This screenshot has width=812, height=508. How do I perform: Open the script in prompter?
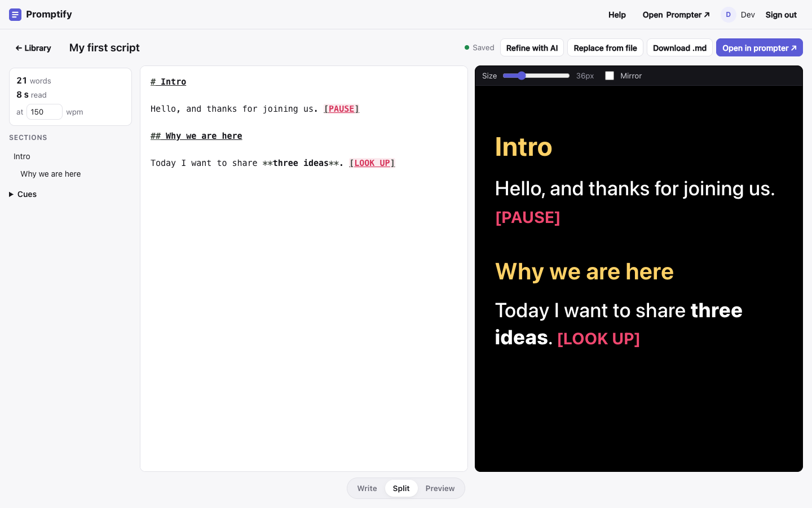click(759, 48)
